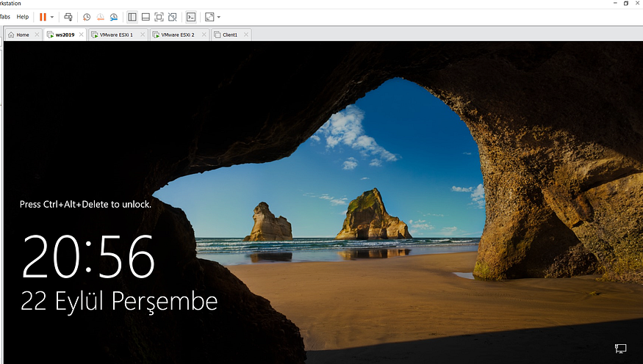Take a snapshot of this virtual machine
The height and width of the screenshot is (364, 643).
tap(87, 17)
